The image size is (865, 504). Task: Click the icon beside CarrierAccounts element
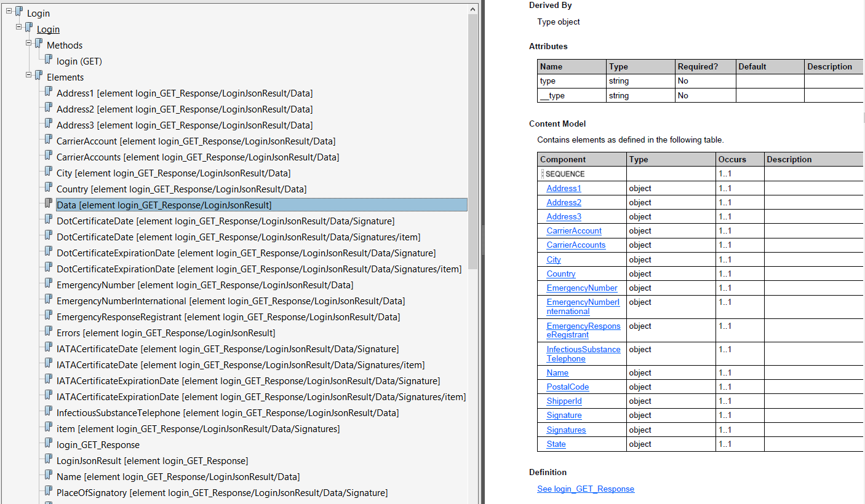(48, 156)
